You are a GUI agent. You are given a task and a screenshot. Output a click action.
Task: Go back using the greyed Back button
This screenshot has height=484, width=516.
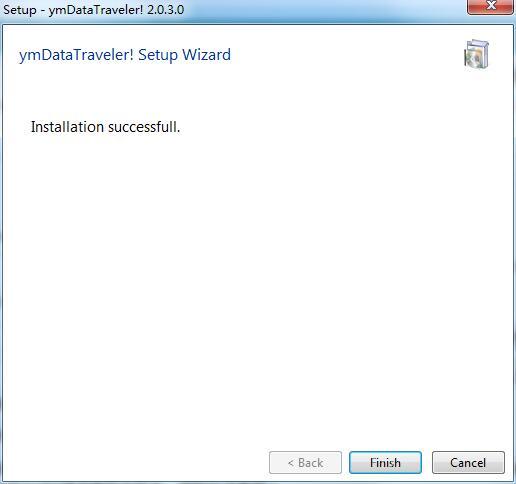point(305,463)
